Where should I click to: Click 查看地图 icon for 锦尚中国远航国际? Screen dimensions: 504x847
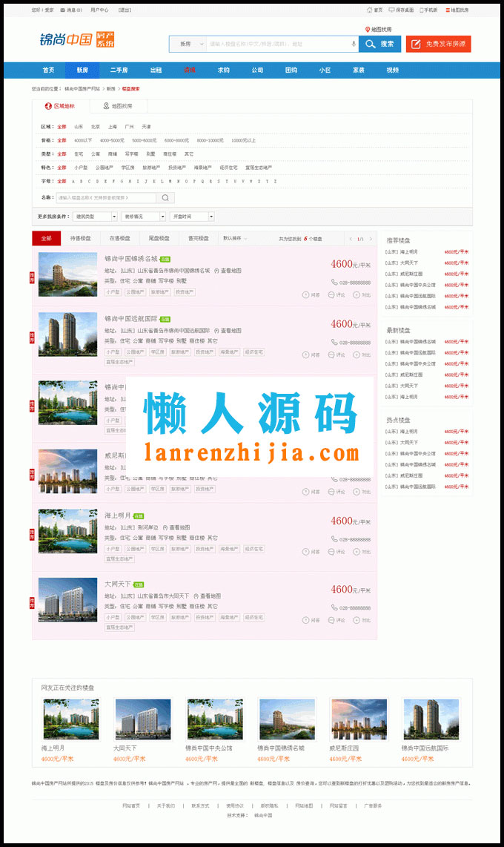216,331
